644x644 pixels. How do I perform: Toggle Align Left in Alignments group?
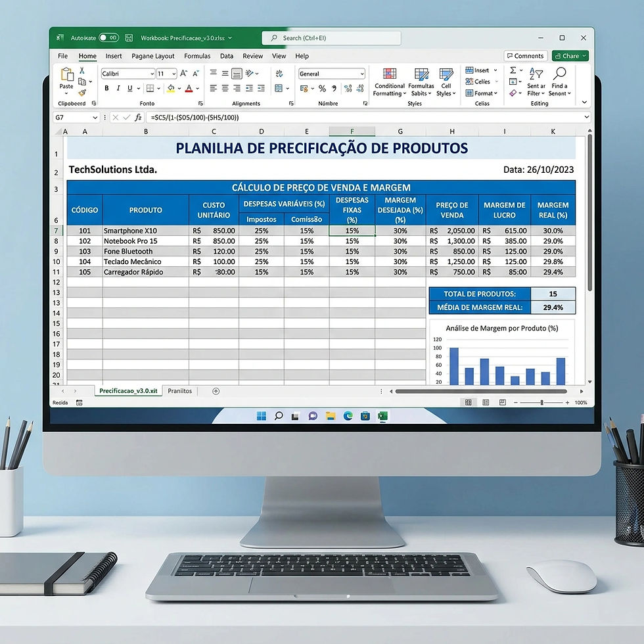(x=214, y=88)
